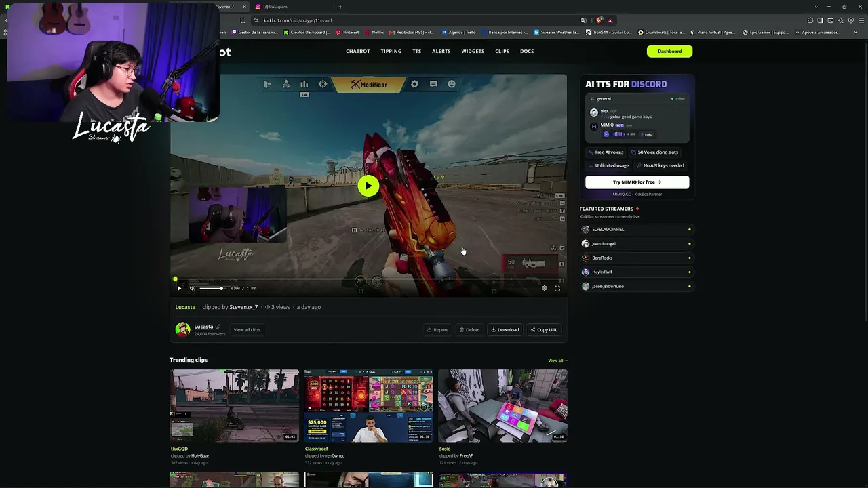This screenshot has height=488, width=868.
Task: Enter fullscreen on the video player
Action: (557, 288)
